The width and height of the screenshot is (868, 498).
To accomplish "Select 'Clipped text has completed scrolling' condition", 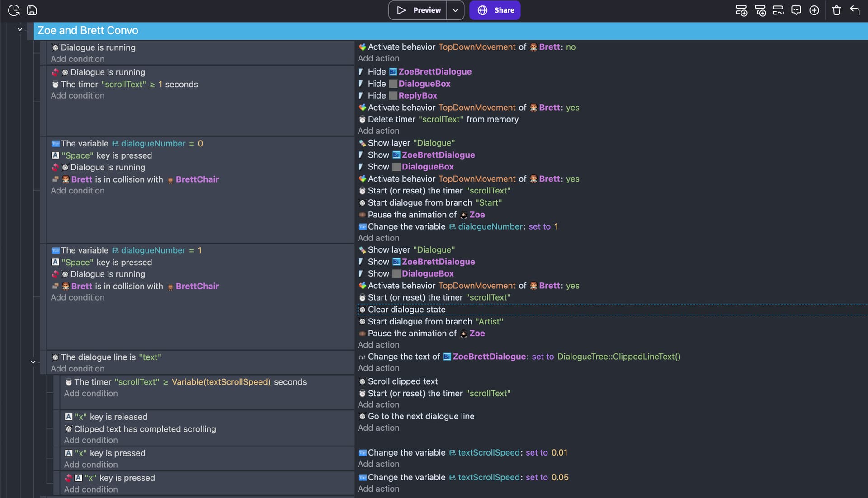I will [140, 429].
